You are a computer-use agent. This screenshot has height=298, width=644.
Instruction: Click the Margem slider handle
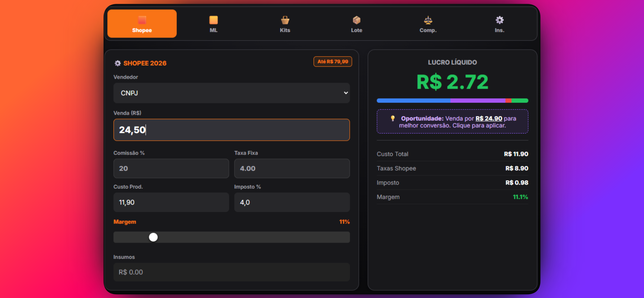[153, 237]
